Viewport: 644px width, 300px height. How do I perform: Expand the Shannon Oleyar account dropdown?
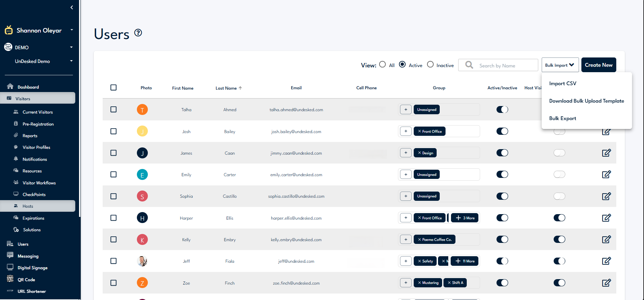click(72, 30)
